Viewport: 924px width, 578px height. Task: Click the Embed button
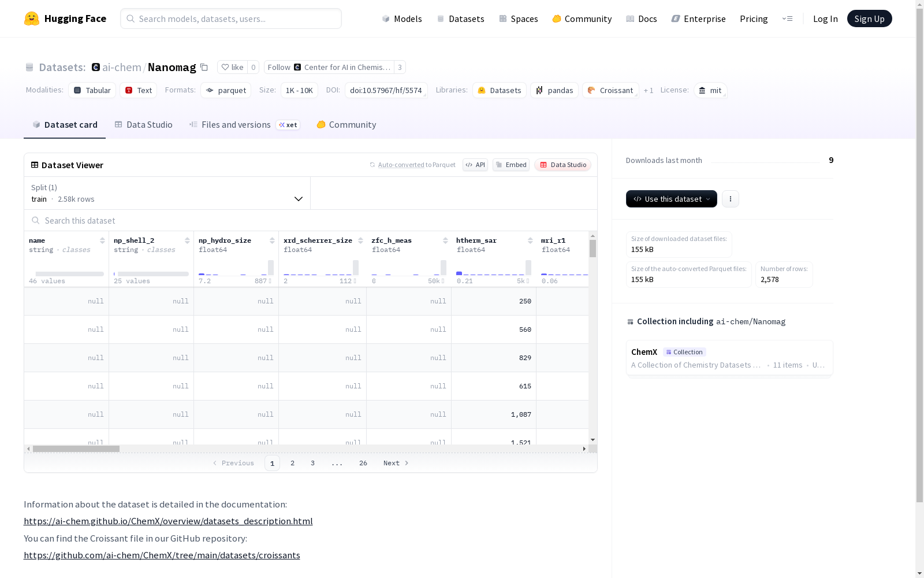coord(511,165)
